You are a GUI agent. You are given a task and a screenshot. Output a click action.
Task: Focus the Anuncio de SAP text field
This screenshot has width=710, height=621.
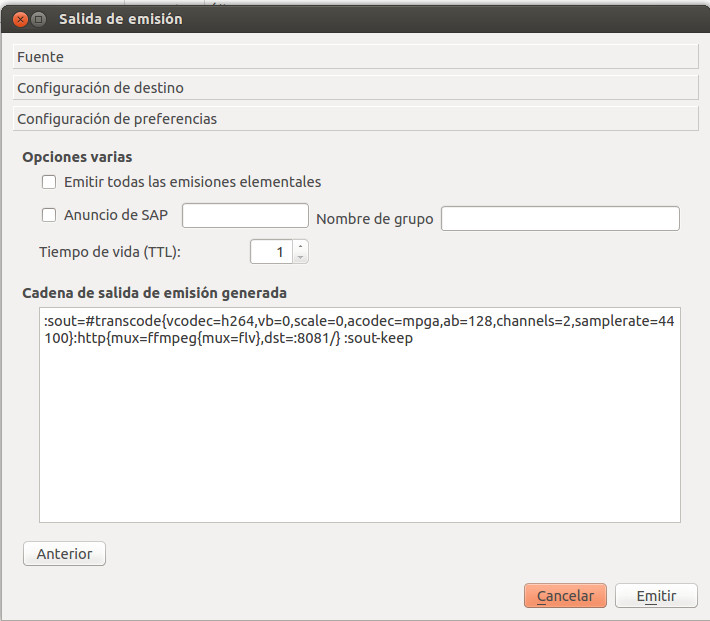point(245,216)
